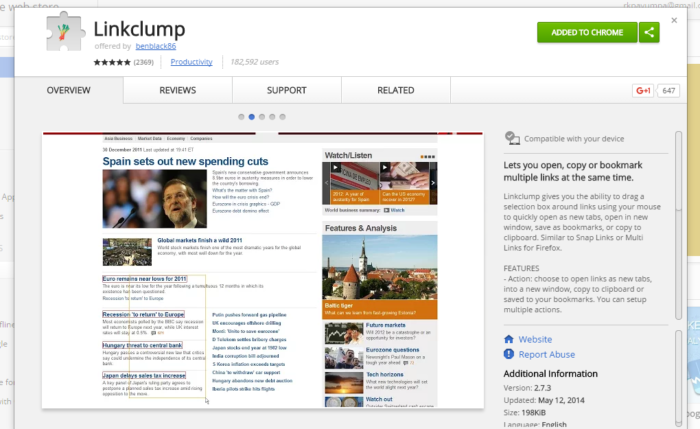Click the Added to Chrome button
The height and width of the screenshot is (429, 700).
point(587,32)
